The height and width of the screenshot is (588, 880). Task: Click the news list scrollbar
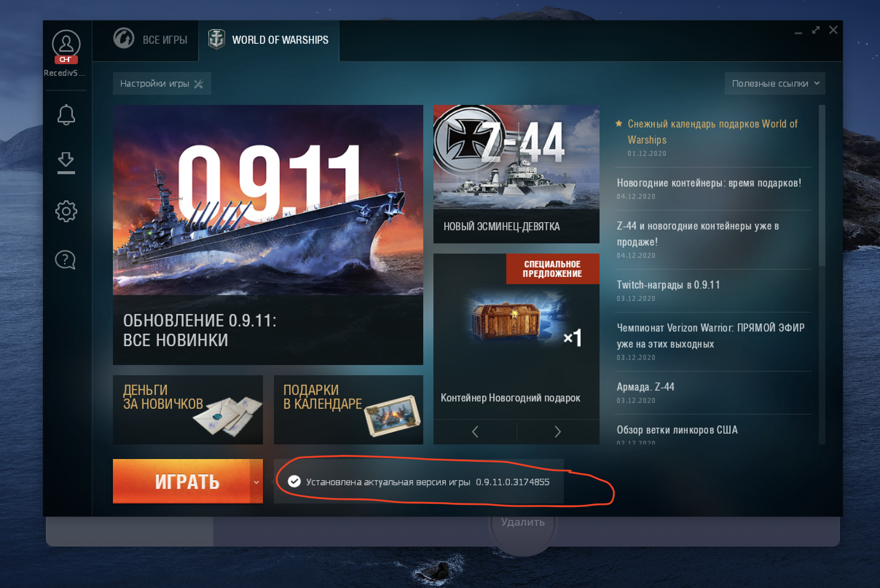tap(822, 186)
